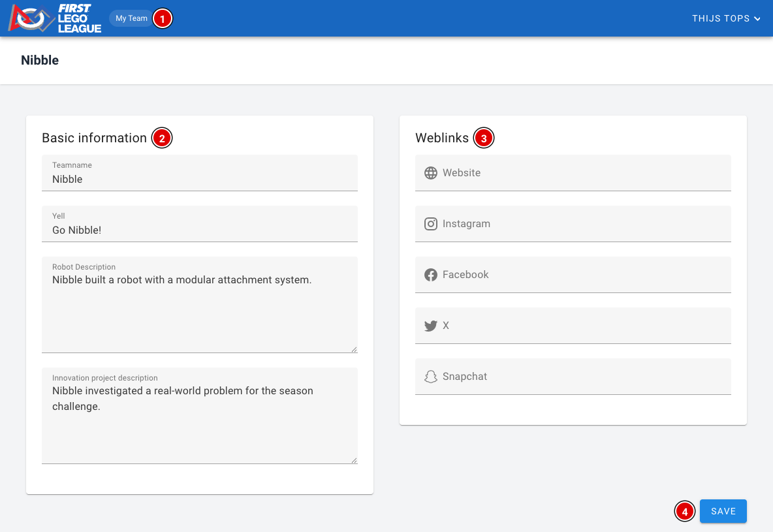Open the My Team page
The image size is (773, 532).
(131, 18)
